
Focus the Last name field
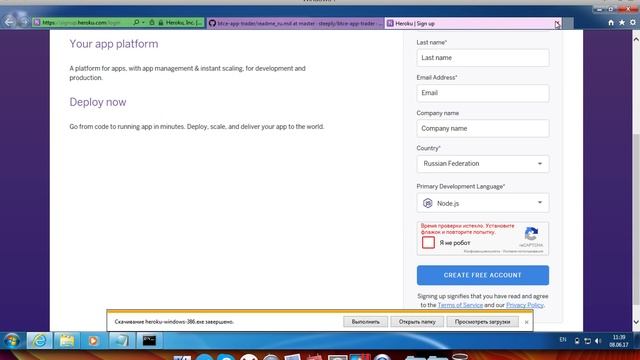pos(482,58)
